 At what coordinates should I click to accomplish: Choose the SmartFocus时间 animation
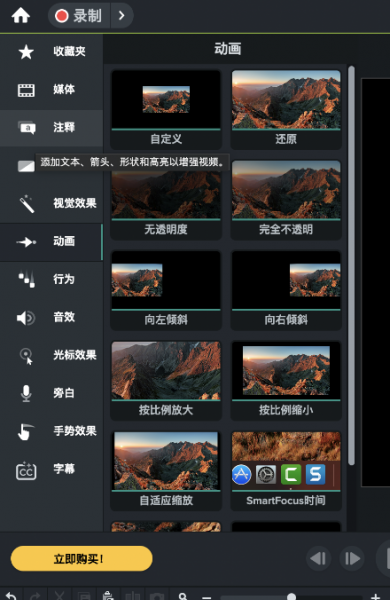[286, 471]
